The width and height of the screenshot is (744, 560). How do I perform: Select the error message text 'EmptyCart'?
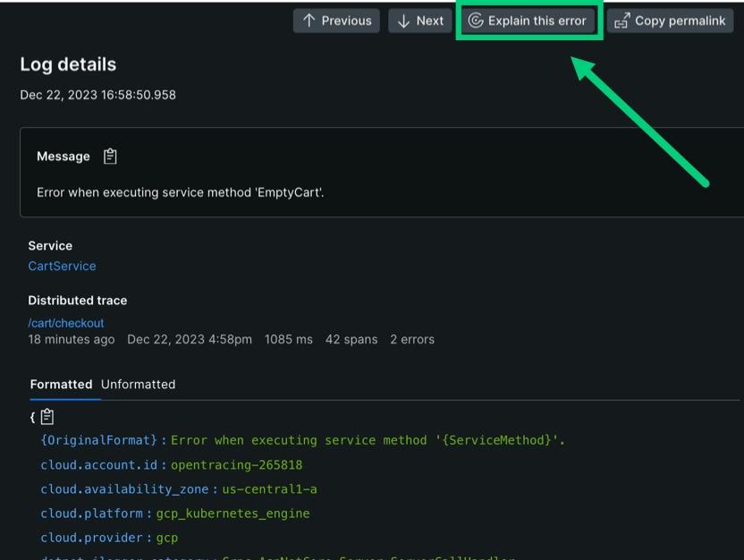[290, 192]
